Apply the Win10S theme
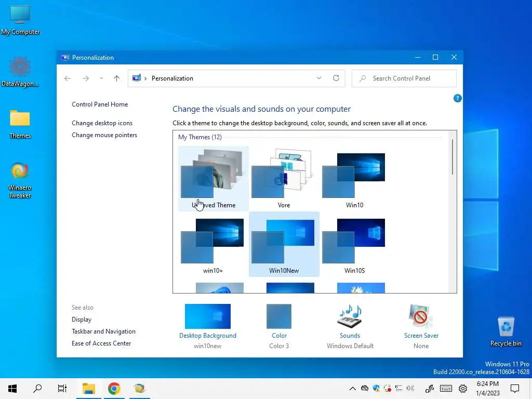The height and width of the screenshot is (399, 532). pyautogui.click(x=354, y=244)
